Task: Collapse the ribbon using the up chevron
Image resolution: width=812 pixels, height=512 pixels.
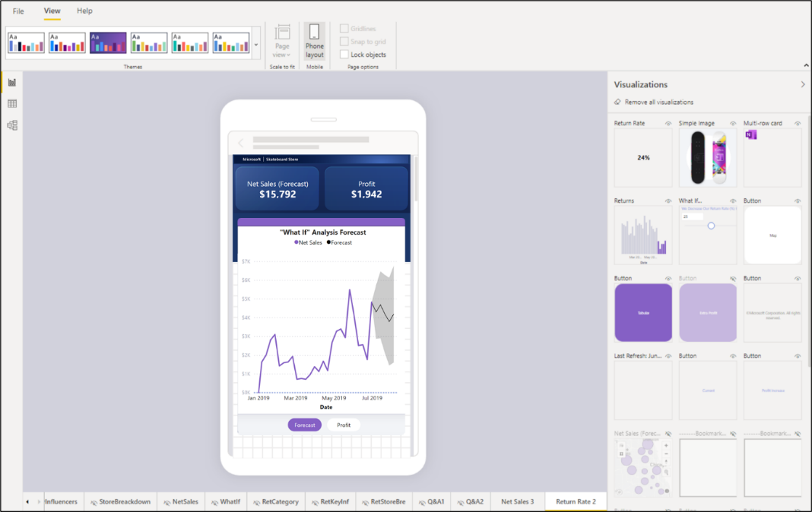Action: pos(806,66)
